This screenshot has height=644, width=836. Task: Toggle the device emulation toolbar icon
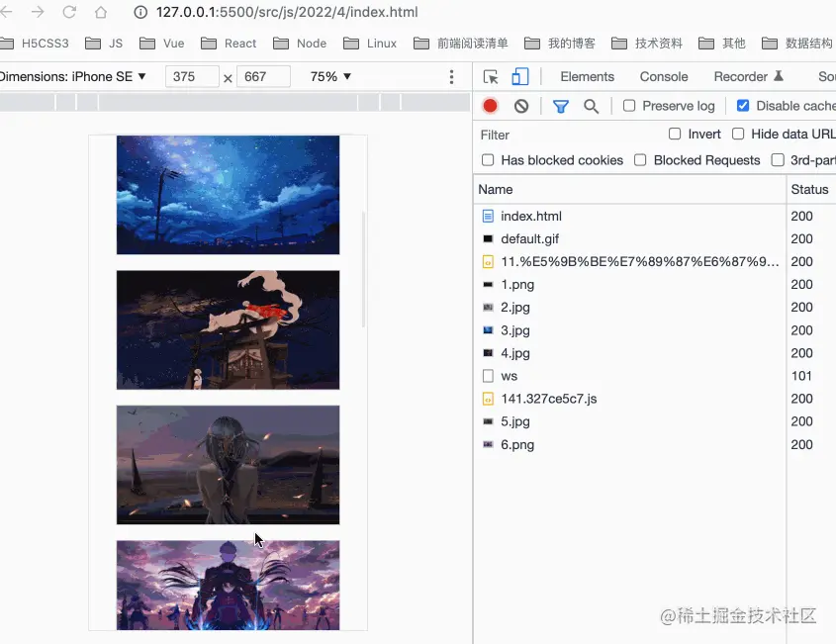point(518,75)
